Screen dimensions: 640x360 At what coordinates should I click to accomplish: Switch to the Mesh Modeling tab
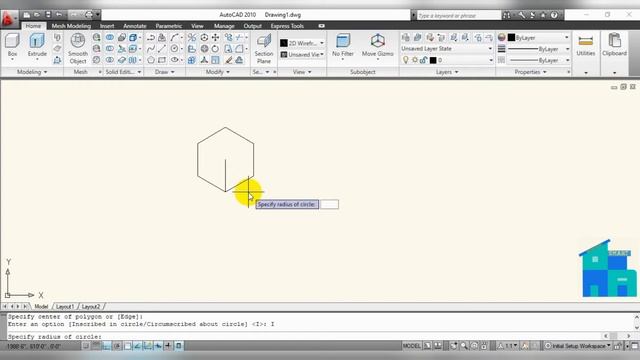[71, 26]
